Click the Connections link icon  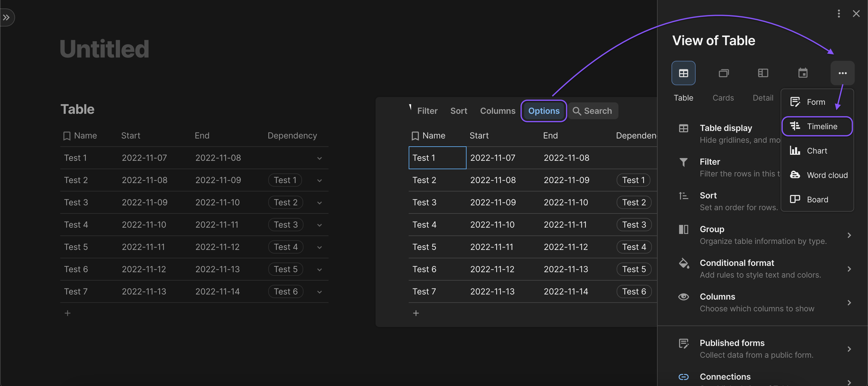[683, 377]
